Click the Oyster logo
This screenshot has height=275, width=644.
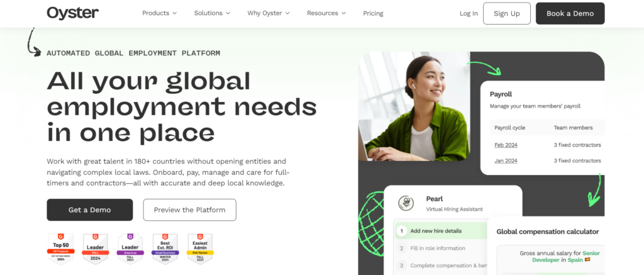pyautogui.click(x=73, y=13)
